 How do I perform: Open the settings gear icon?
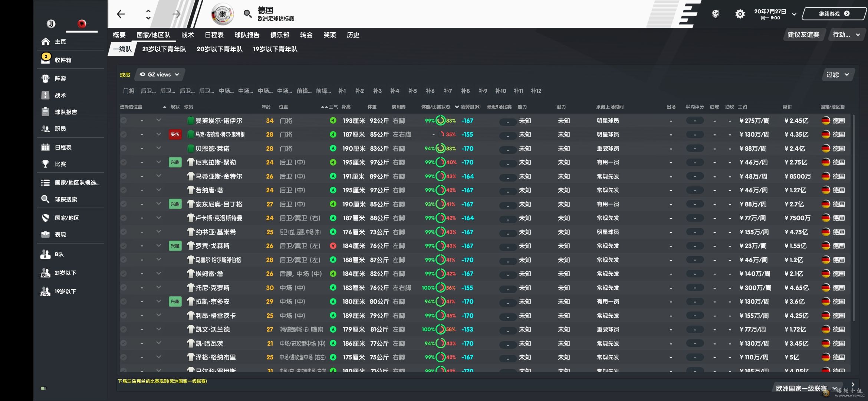click(740, 14)
